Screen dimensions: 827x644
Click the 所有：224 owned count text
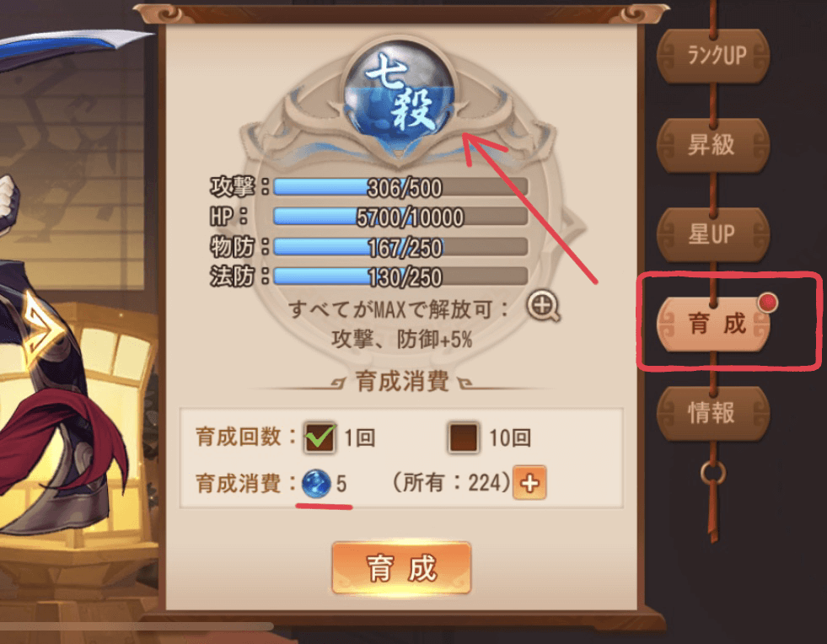pos(452,483)
